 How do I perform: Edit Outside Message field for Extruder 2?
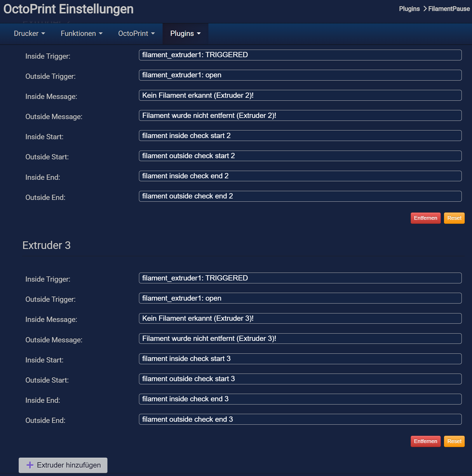click(x=300, y=116)
